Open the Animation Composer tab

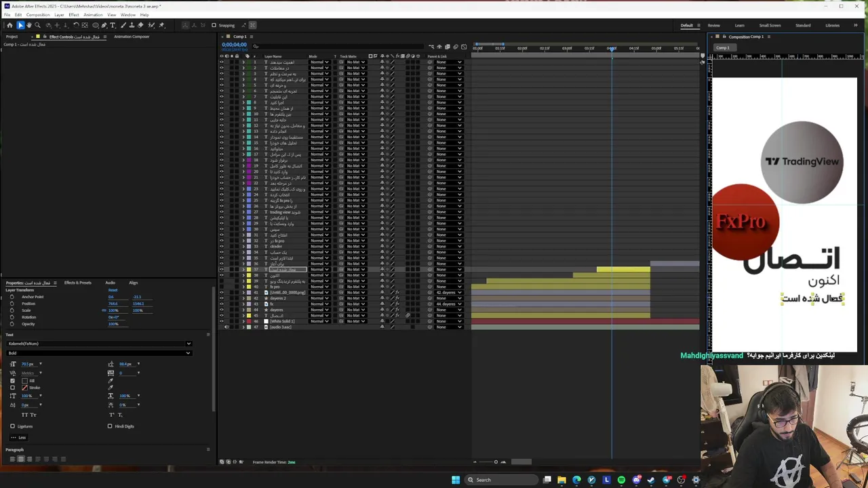click(132, 37)
